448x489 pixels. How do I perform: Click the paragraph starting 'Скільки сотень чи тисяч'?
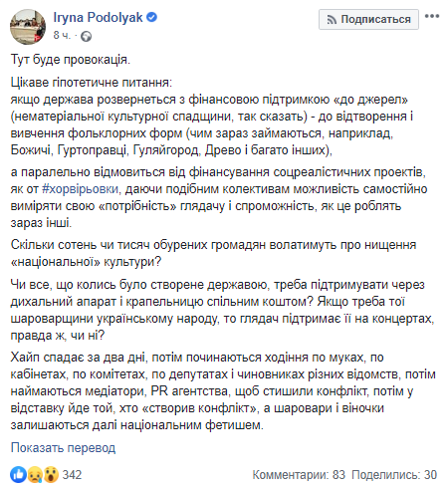[x=213, y=253]
